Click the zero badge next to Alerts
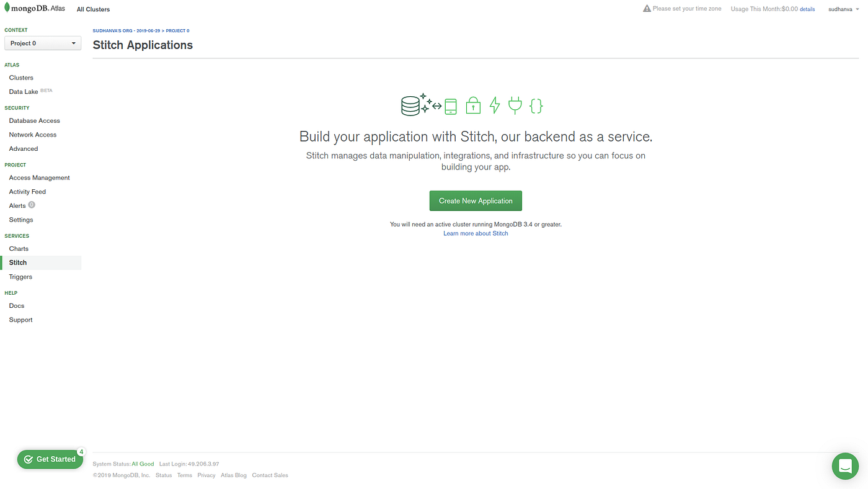 click(x=33, y=205)
